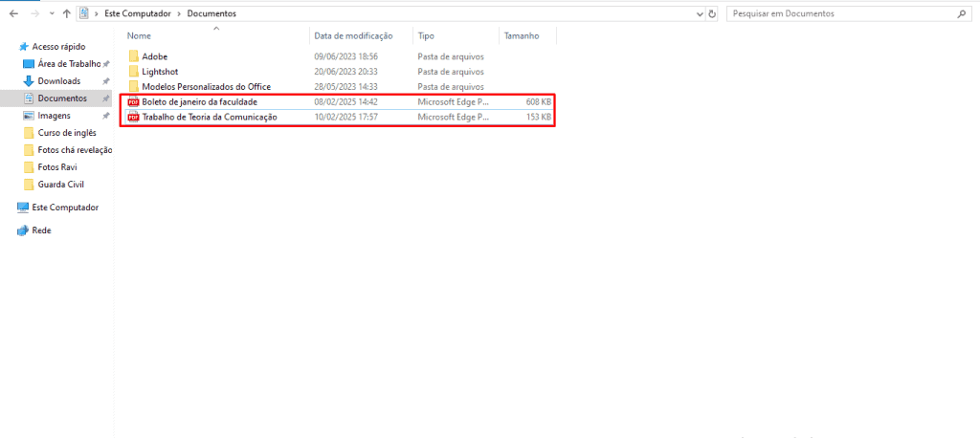
Task: Click Documentos in address bar path
Action: click(212, 13)
